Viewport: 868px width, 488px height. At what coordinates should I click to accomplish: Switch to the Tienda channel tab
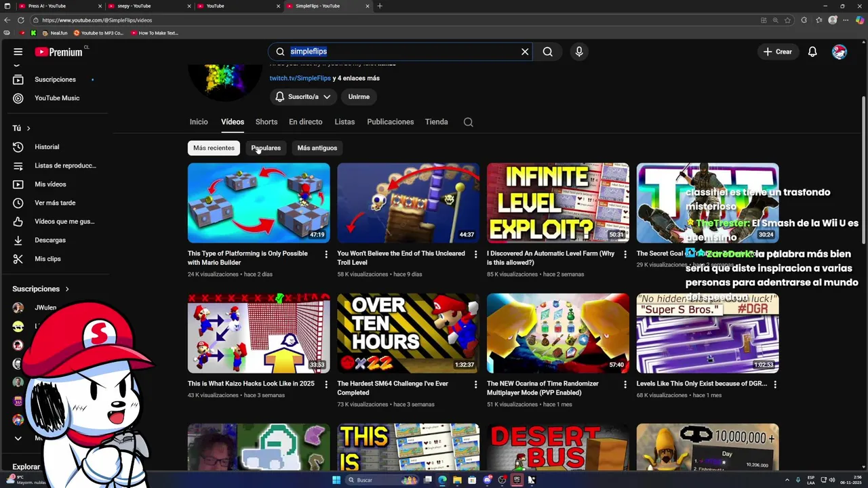(437, 122)
